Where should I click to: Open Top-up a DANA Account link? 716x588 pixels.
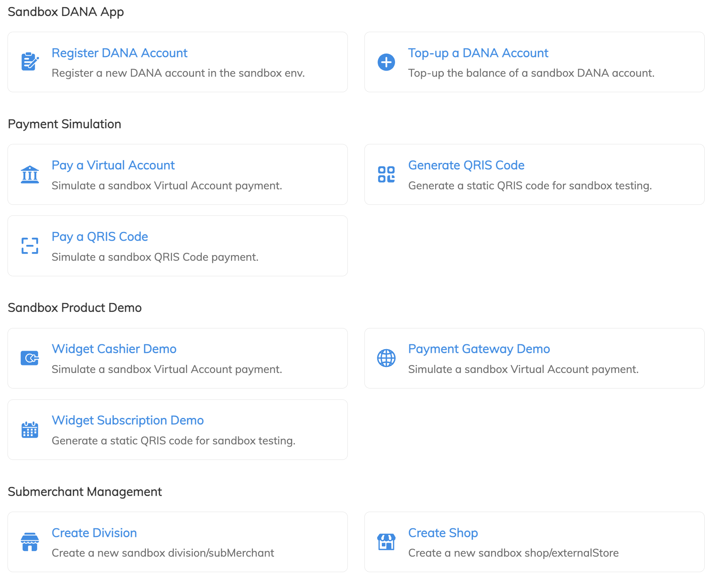pyautogui.click(x=478, y=53)
